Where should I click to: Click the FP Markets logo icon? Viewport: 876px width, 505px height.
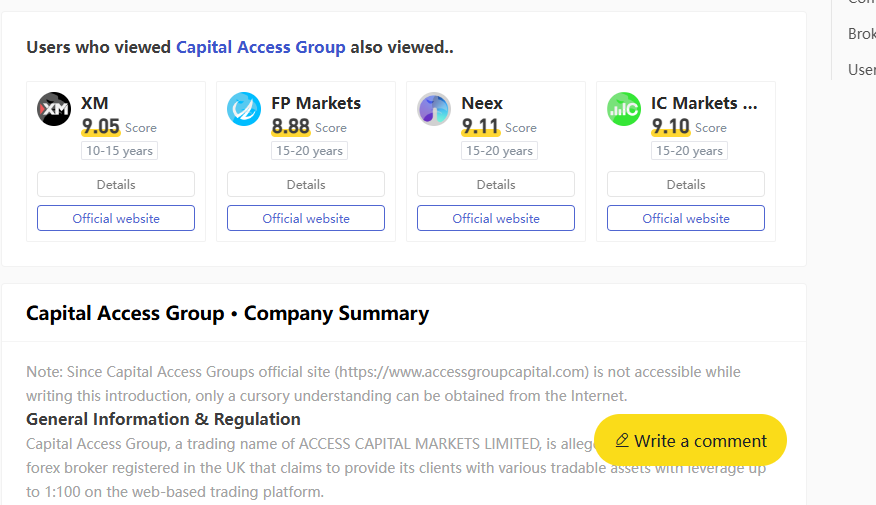tap(244, 109)
